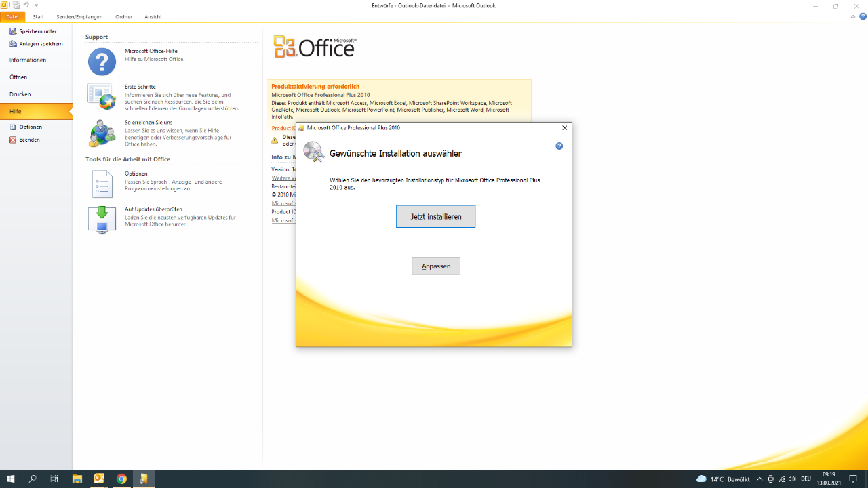Collapse the ribbon using the top-right chevron
The height and width of the screenshot is (488, 868).
(853, 16)
